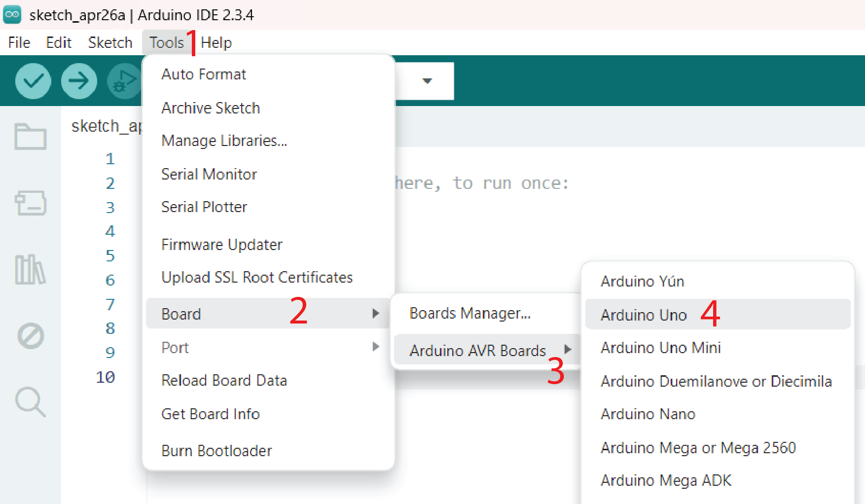The image size is (865, 504).
Task: Click the Arduino IDE logo in title bar
Action: pyautogui.click(x=12, y=15)
